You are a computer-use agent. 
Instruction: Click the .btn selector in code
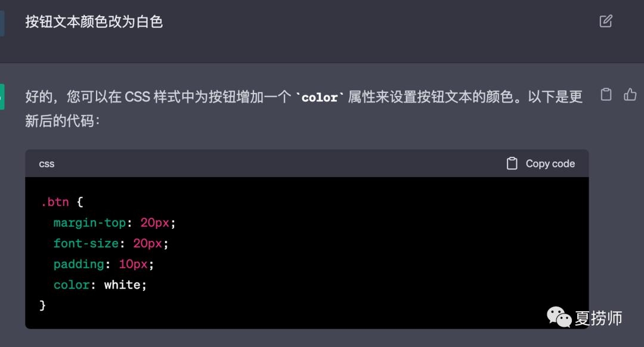tap(55, 202)
